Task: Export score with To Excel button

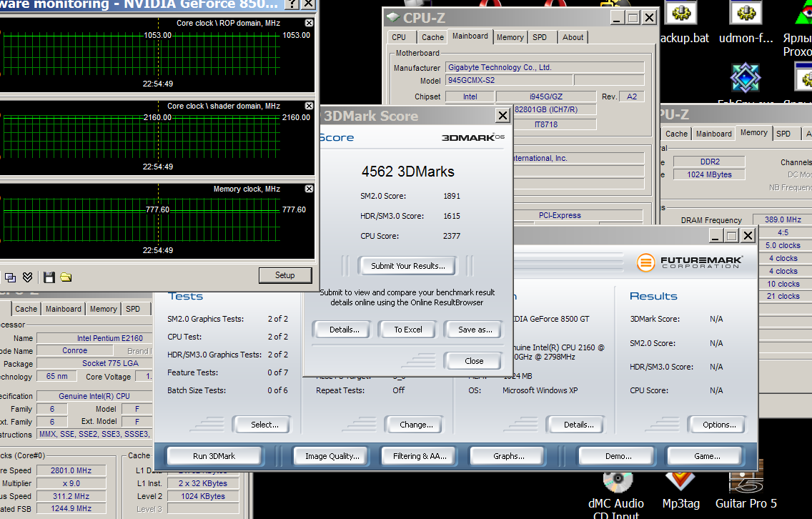Action: click(407, 330)
